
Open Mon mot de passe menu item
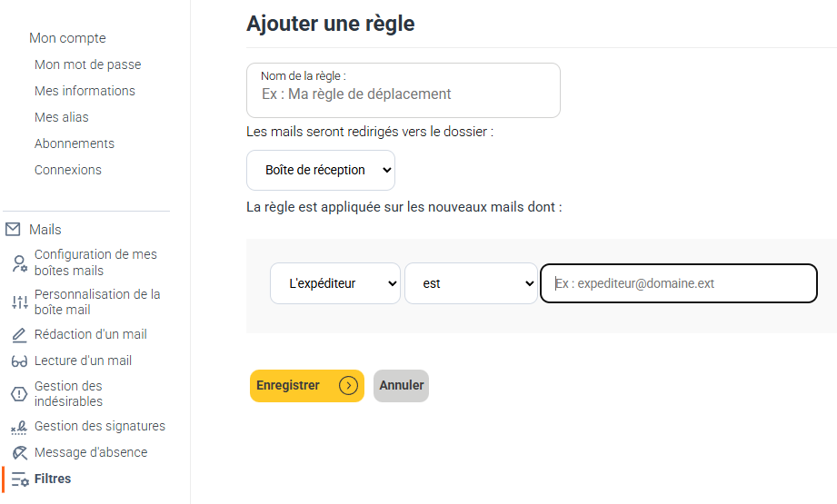[87, 64]
